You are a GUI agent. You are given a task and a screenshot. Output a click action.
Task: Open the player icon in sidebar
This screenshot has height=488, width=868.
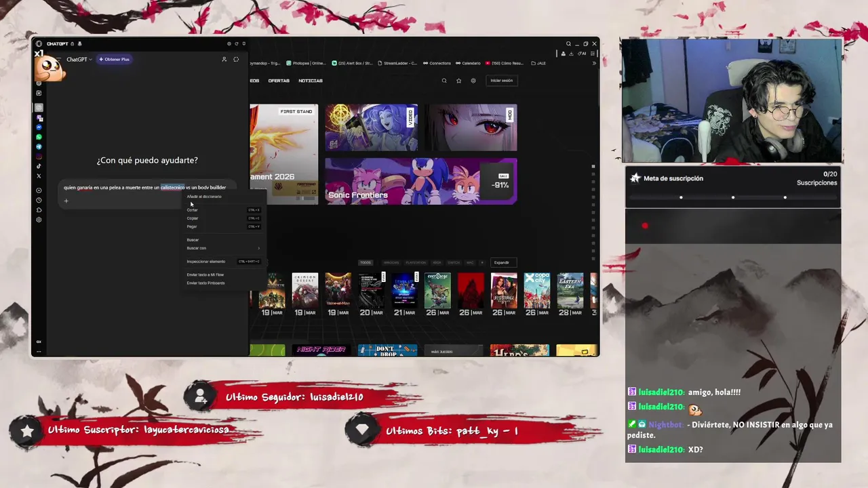(x=39, y=190)
